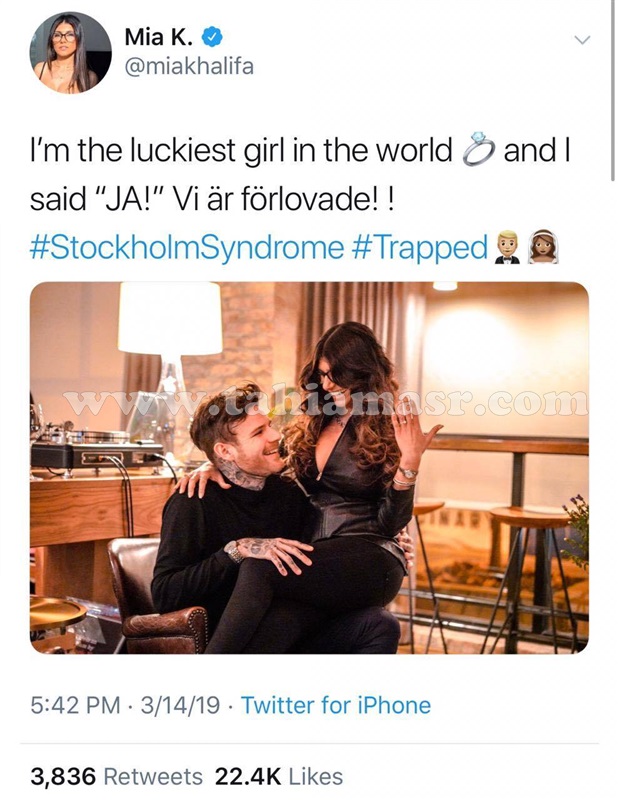Image resolution: width=619 pixels, height=800 pixels.
Task: Click the groom emoji
Action: pyautogui.click(x=507, y=247)
